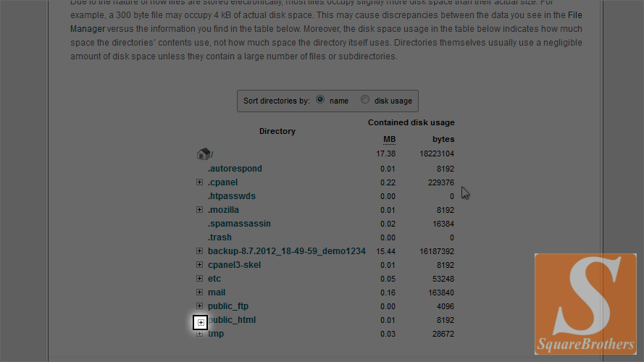The height and width of the screenshot is (362, 644).
Task: Open the .autorespond directory link
Action: (235, 169)
